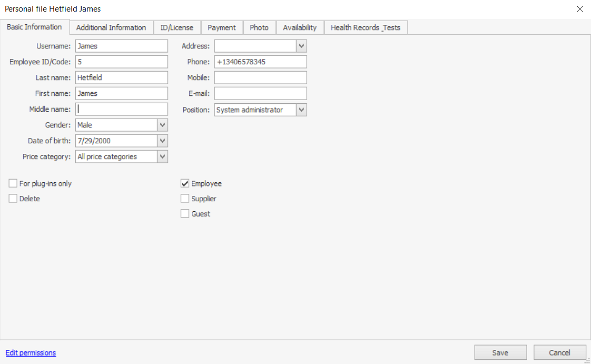Uncheck the Employee checkbox
591x364 pixels.
click(x=185, y=184)
